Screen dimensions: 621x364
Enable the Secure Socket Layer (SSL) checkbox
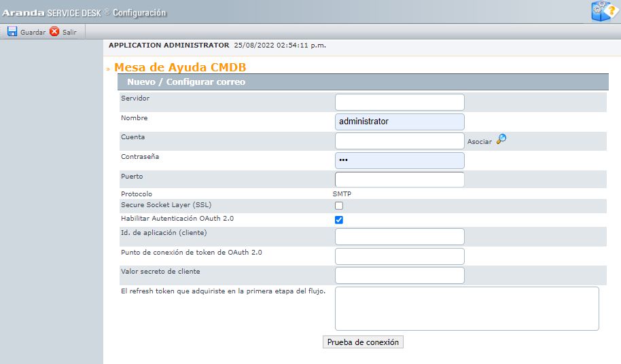click(339, 206)
